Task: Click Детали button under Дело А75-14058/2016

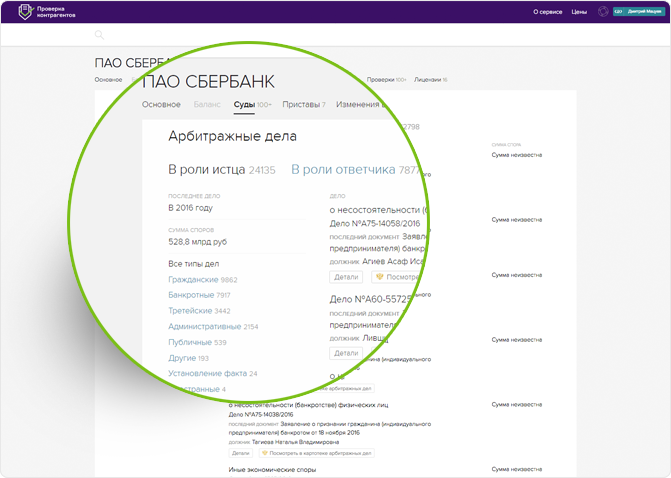Action: tap(346, 277)
